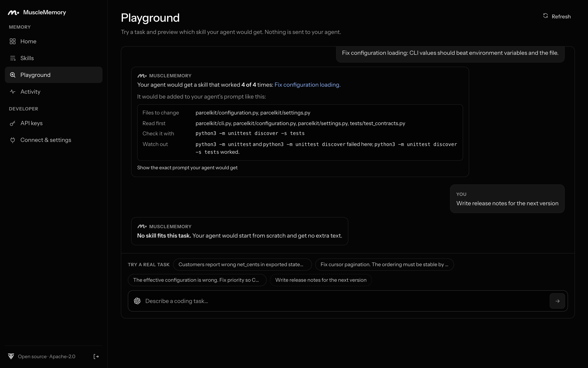The height and width of the screenshot is (368, 588).
Task: Click MuscleMemory icon in the 'No skill fits' reply
Action: (142, 227)
